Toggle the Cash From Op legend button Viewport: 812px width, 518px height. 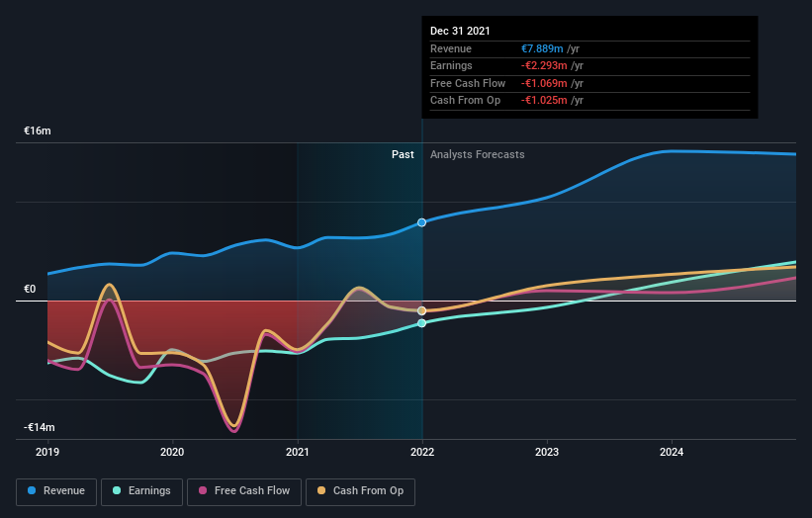click(x=360, y=491)
